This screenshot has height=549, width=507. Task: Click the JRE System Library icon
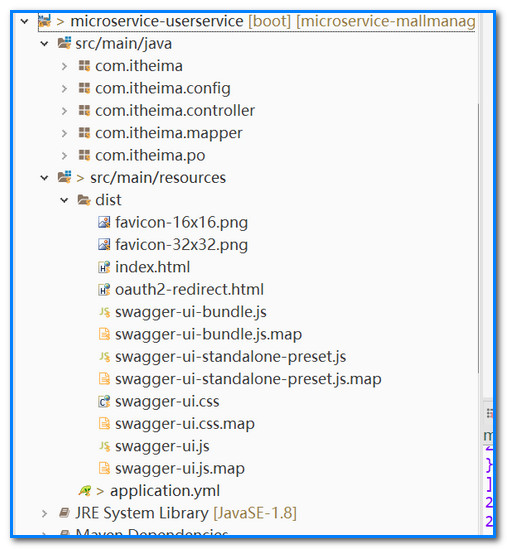(x=64, y=513)
